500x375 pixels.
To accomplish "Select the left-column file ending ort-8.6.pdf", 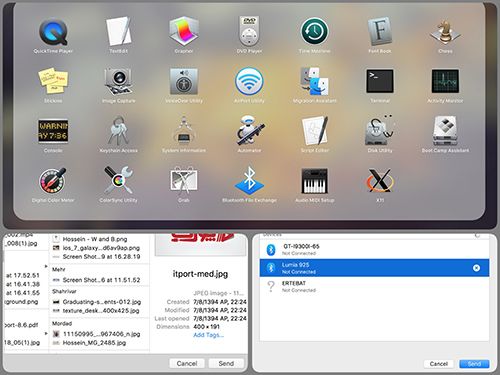I will pyautogui.click(x=21, y=325).
